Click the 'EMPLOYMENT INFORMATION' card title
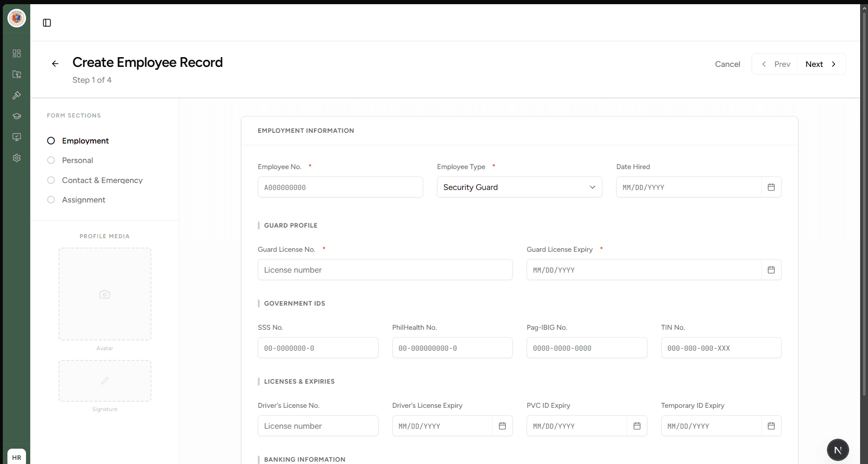868x464 pixels. click(x=306, y=131)
